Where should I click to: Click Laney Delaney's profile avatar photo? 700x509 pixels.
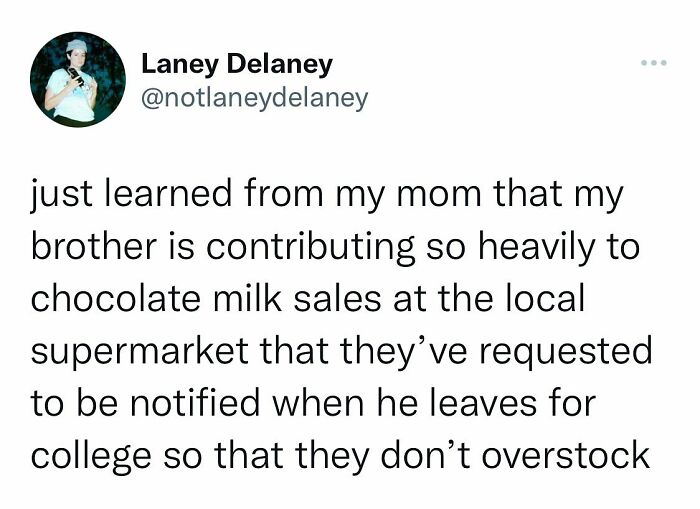[x=77, y=79]
